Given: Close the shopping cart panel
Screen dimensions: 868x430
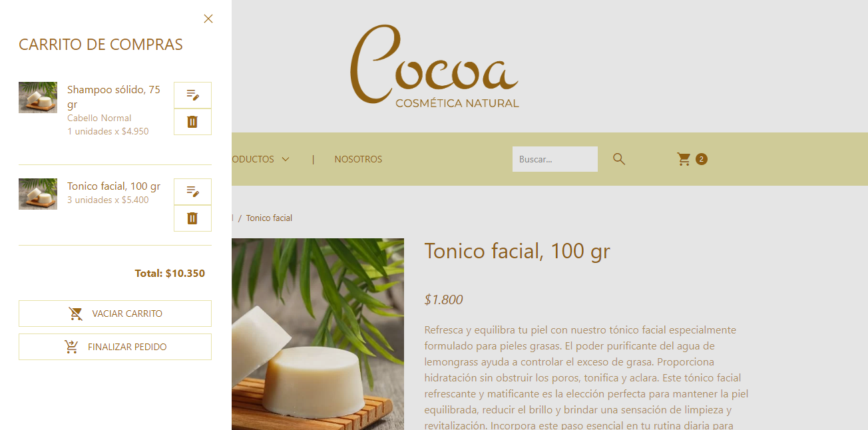Looking at the screenshot, I should pos(208,19).
